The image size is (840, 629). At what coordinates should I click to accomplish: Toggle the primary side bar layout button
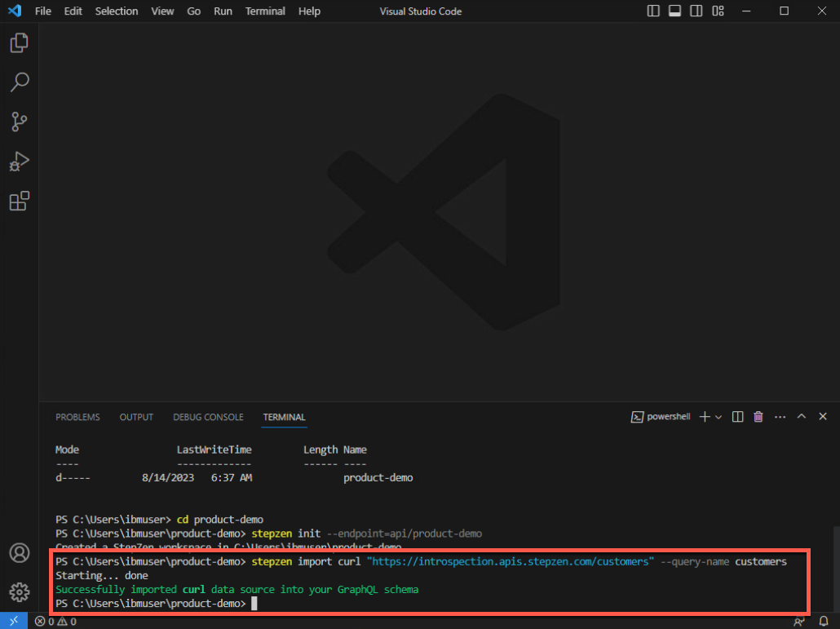coord(653,11)
